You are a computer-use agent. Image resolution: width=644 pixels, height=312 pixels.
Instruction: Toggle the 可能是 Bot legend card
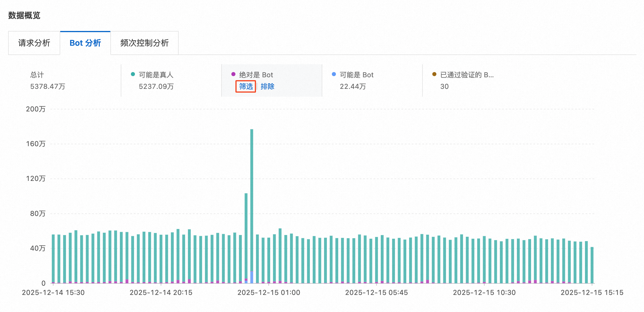(372, 80)
